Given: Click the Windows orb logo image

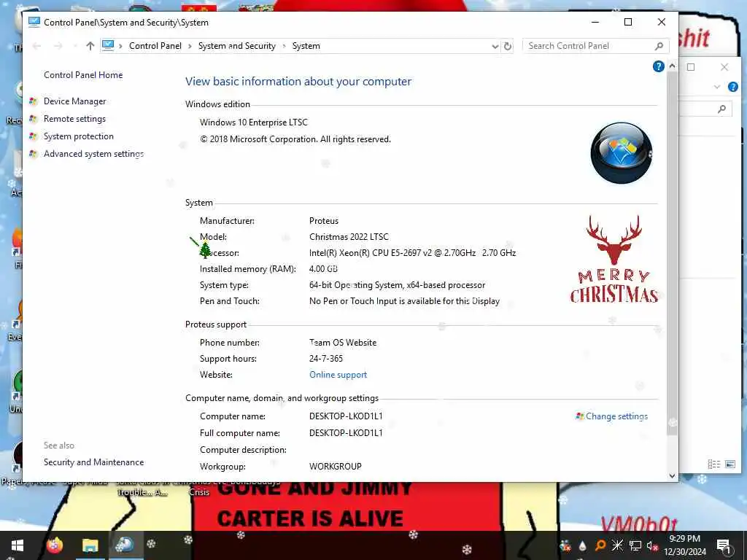Looking at the screenshot, I should click(622, 153).
